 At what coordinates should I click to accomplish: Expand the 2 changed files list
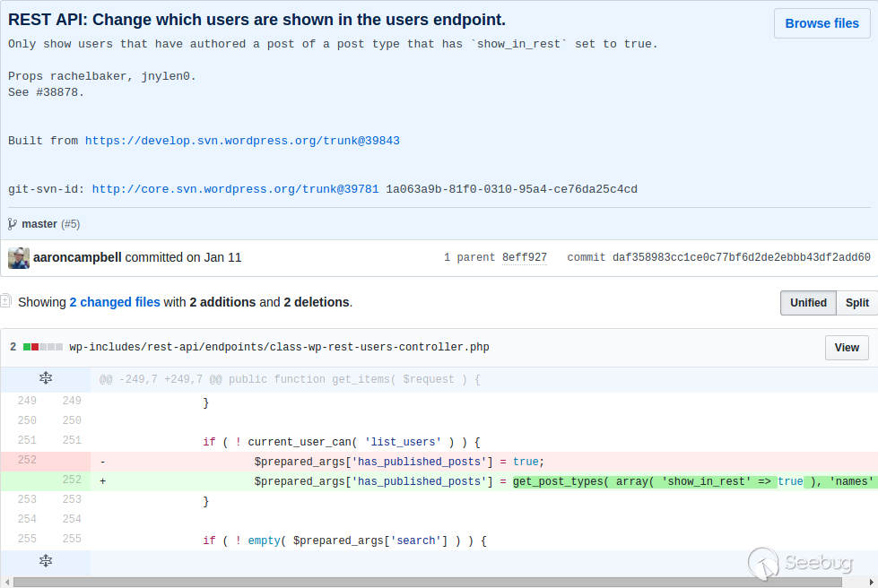pyautogui.click(x=115, y=302)
